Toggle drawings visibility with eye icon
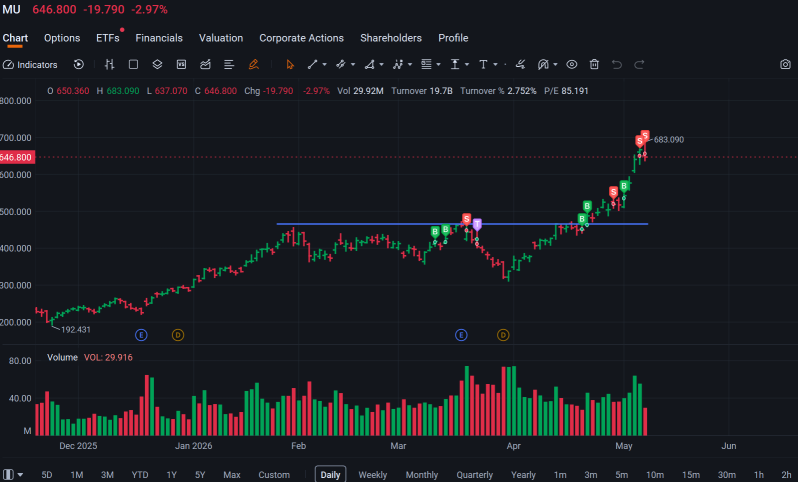The height and width of the screenshot is (482, 798). point(572,64)
